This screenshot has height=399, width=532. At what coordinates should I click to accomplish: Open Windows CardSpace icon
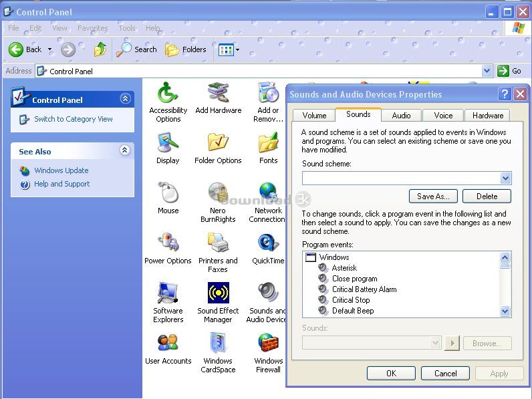point(218,353)
